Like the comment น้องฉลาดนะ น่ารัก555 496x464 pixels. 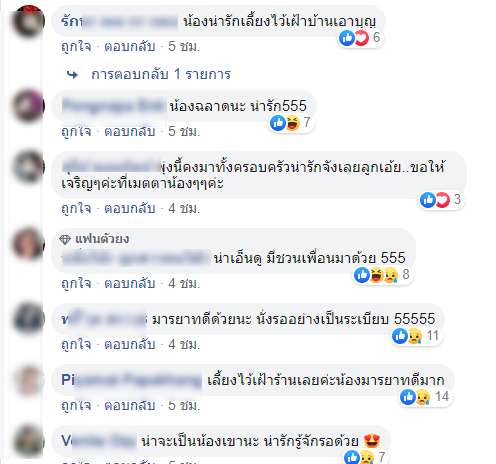coord(76,131)
